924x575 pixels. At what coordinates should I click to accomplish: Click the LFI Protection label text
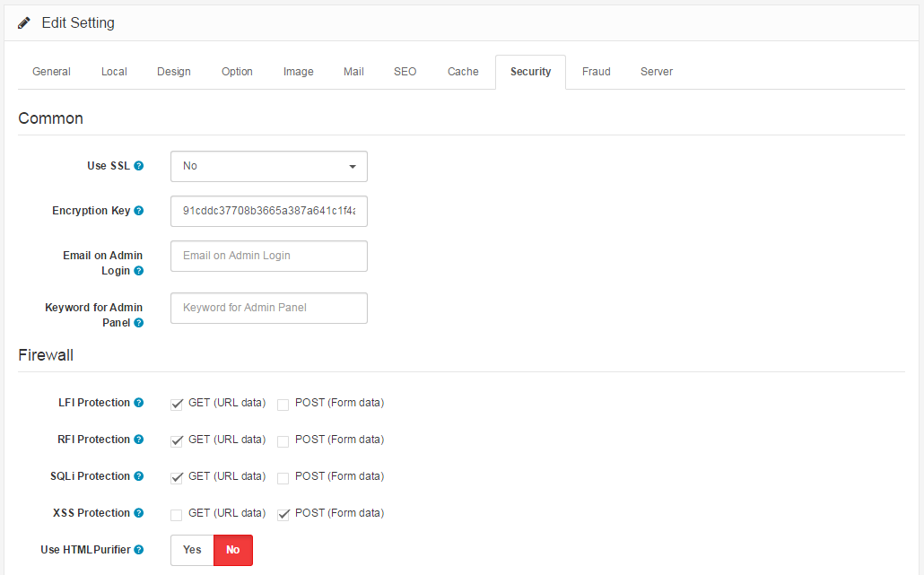93,403
